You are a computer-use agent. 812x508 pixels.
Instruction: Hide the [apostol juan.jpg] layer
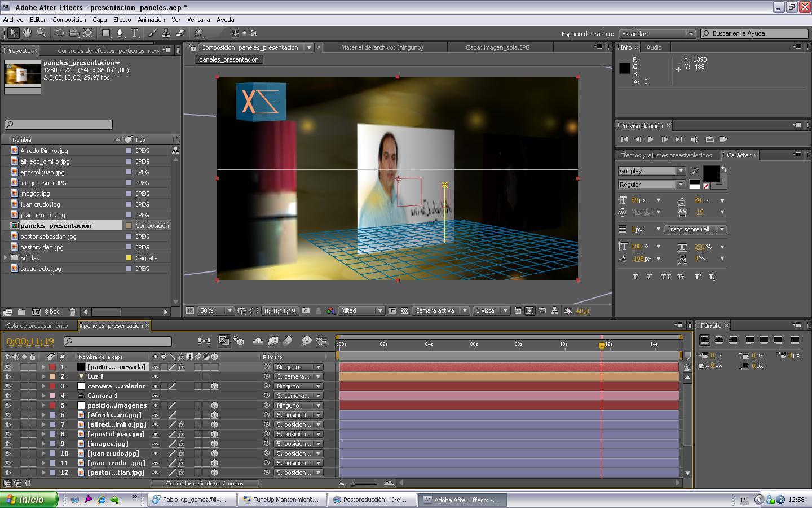7,434
